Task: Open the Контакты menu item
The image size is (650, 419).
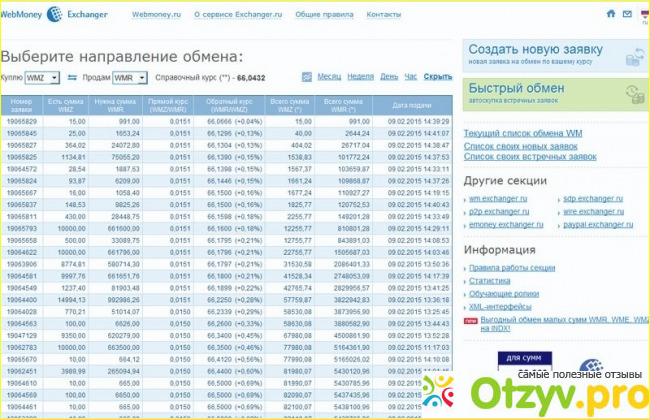Action: click(x=383, y=15)
